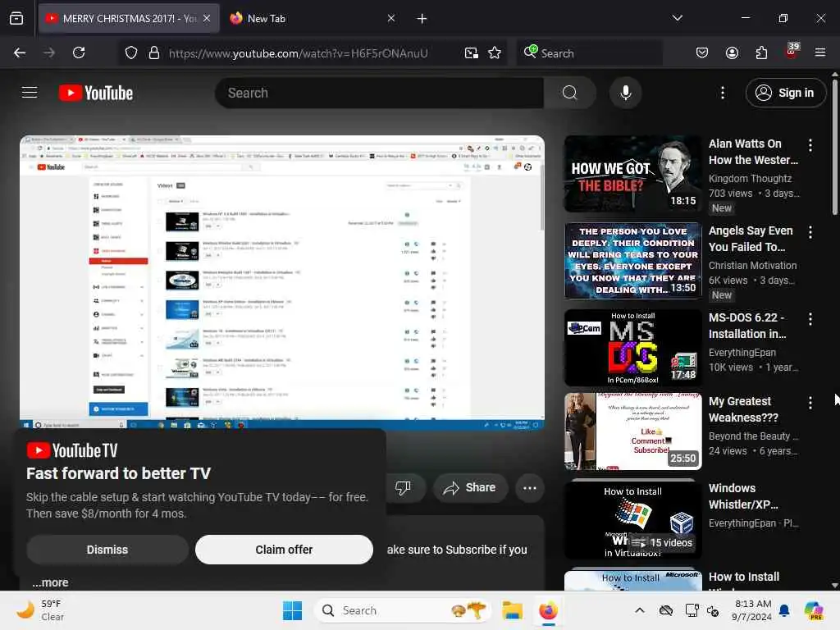Save page to Pocket
Image resolution: width=840 pixels, height=630 pixels.
[702, 52]
